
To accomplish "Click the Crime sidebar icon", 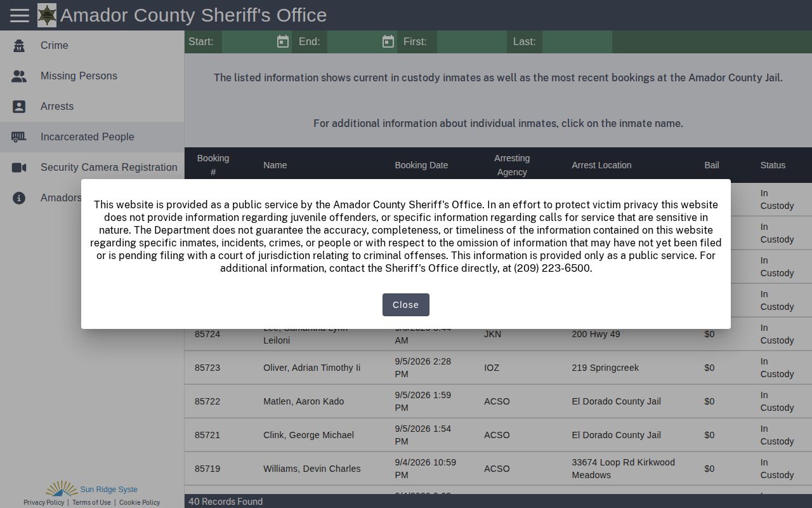I will tap(19, 46).
